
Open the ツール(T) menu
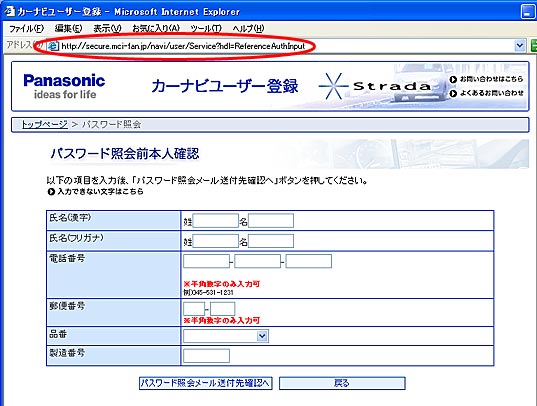click(x=206, y=28)
